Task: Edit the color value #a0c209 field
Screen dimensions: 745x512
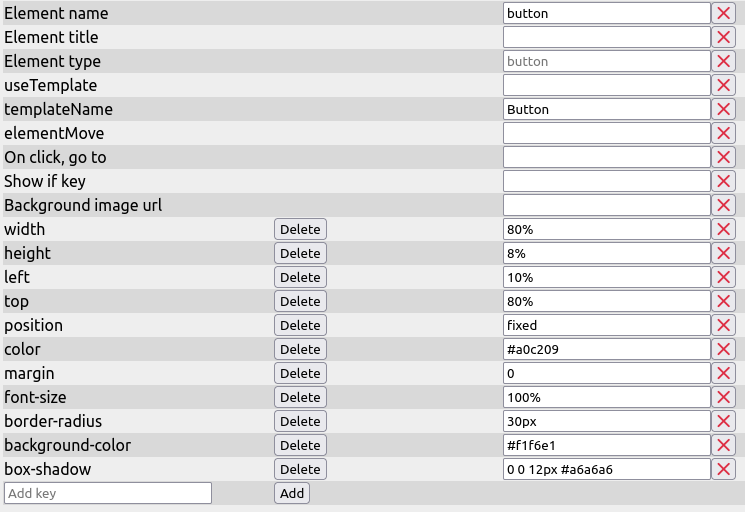Action: (606, 349)
